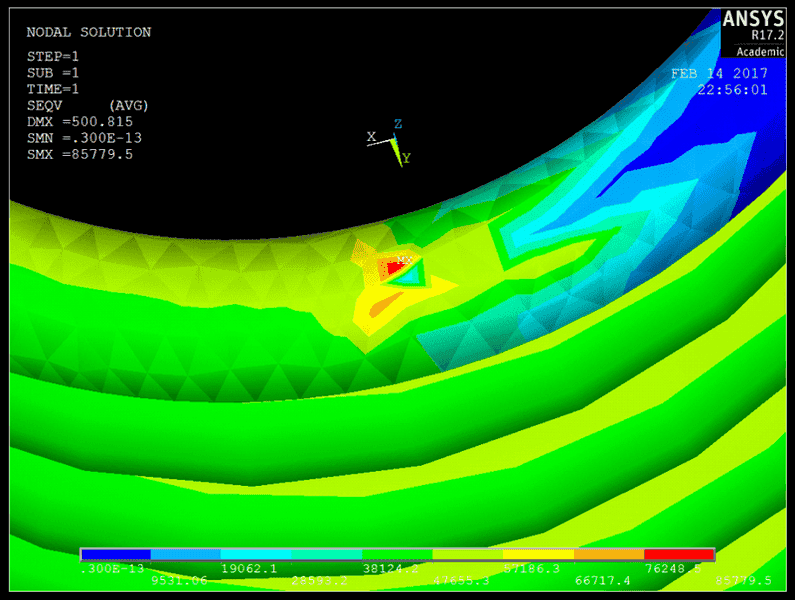Click the dark blue legend swatch
The width and height of the screenshot is (795, 600).
[115, 554]
